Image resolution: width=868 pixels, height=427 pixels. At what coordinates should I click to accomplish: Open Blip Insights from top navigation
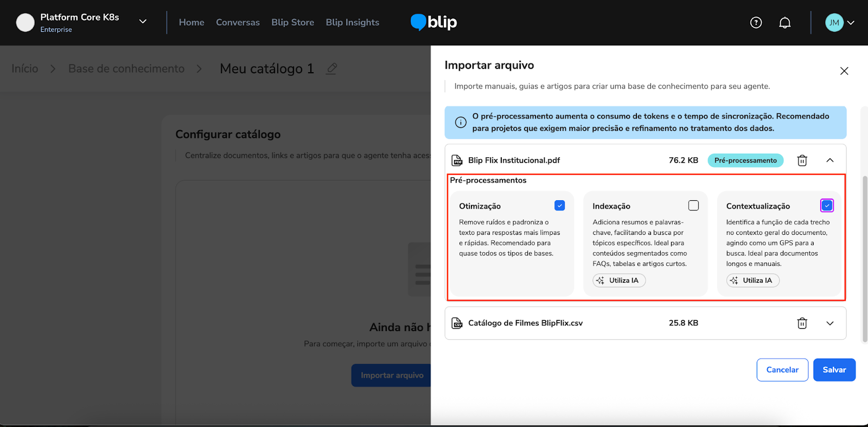tap(352, 22)
